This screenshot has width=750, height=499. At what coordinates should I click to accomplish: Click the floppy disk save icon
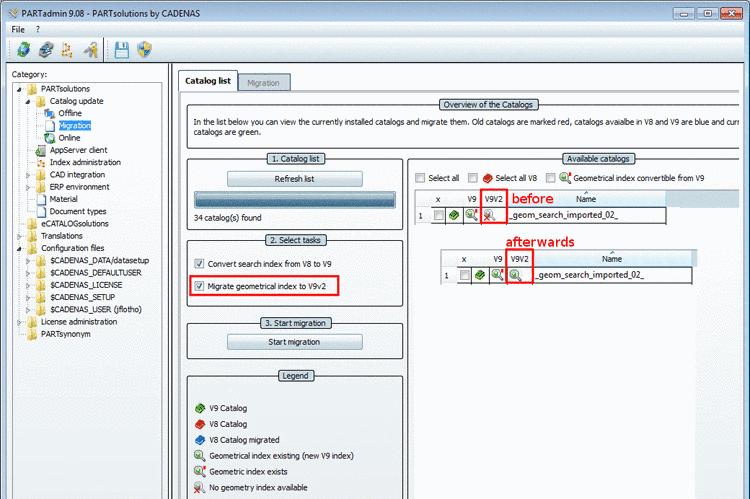(121, 50)
